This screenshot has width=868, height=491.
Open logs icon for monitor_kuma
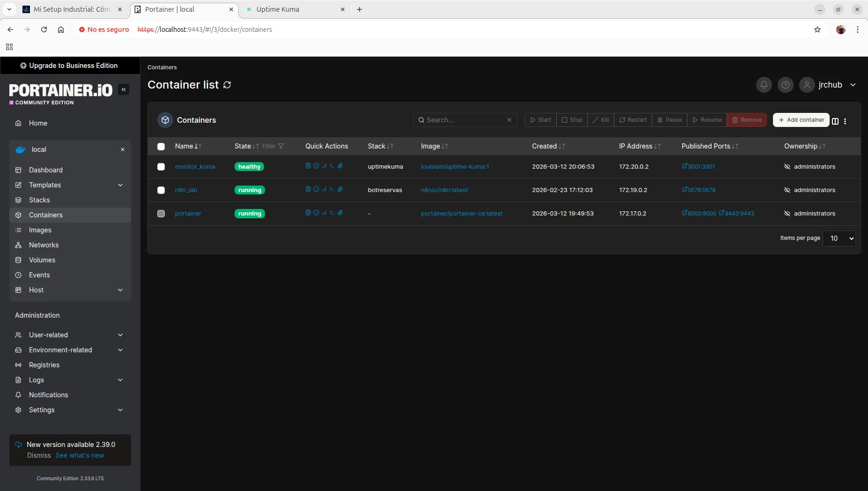(308, 166)
